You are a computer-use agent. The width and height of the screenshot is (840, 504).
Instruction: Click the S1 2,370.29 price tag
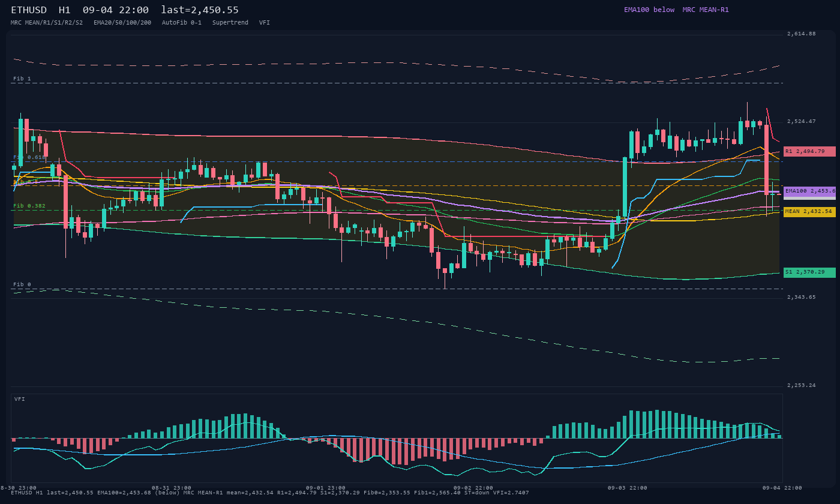(x=809, y=272)
